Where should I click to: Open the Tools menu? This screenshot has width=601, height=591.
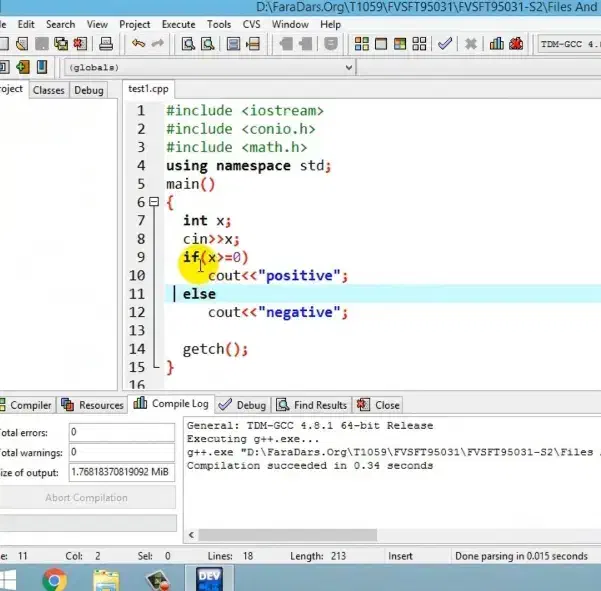click(x=219, y=24)
